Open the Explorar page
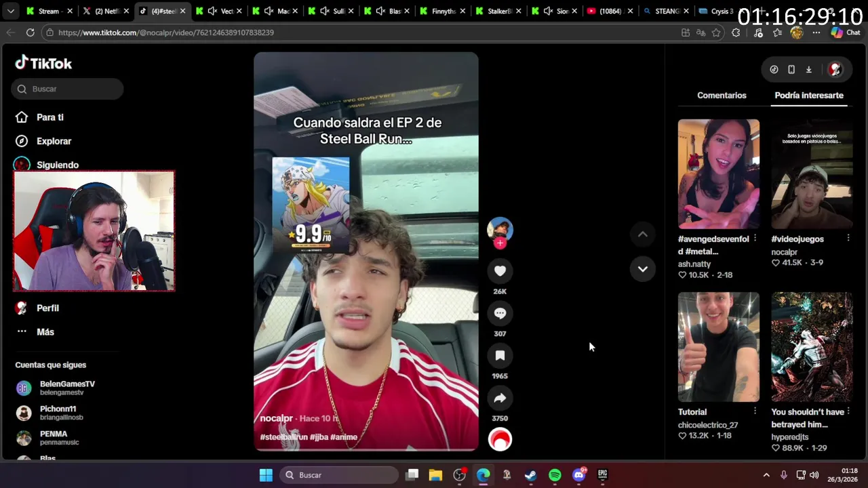The image size is (868, 488). pyautogui.click(x=44, y=141)
